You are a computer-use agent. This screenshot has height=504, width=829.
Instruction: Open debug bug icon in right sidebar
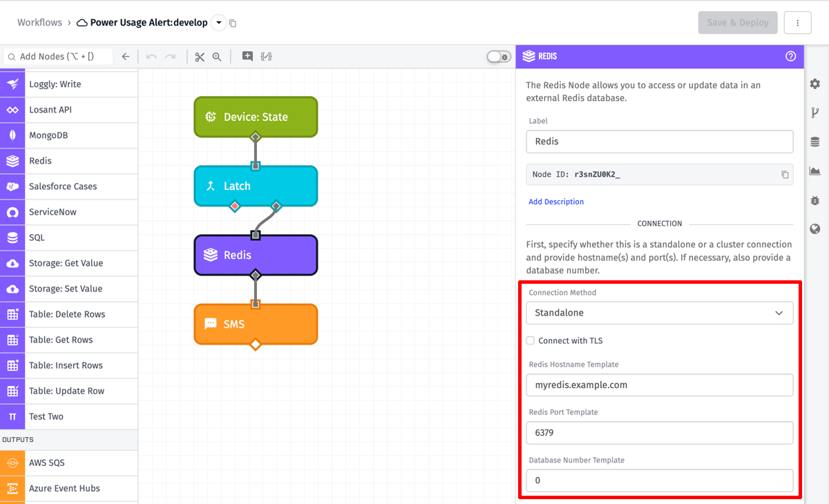tap(815, 200)
